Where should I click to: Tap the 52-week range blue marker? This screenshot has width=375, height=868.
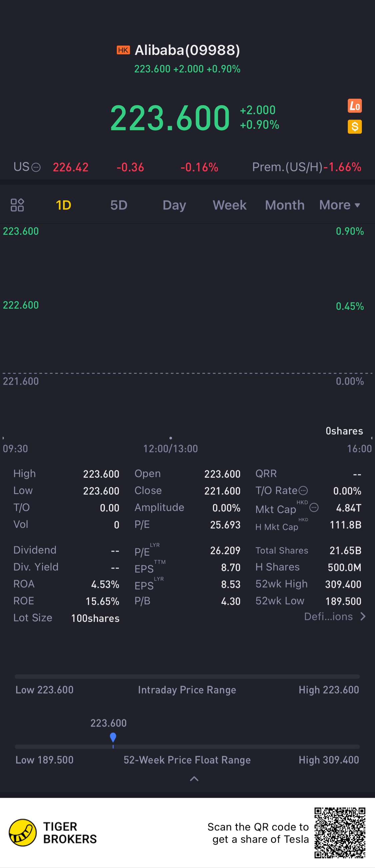coord(113,737)
